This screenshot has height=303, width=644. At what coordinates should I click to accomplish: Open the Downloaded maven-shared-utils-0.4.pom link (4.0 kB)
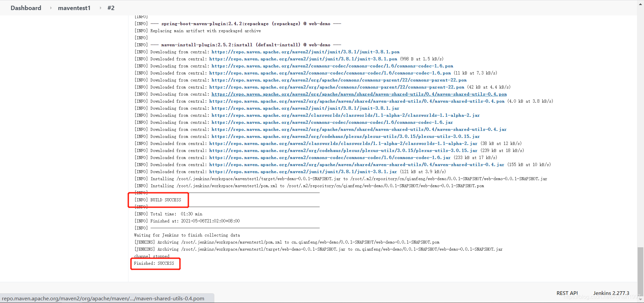(x=357, y=101)
